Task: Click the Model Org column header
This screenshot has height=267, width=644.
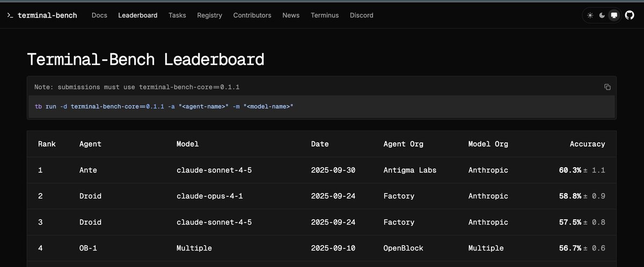Action: click(488, 144)
